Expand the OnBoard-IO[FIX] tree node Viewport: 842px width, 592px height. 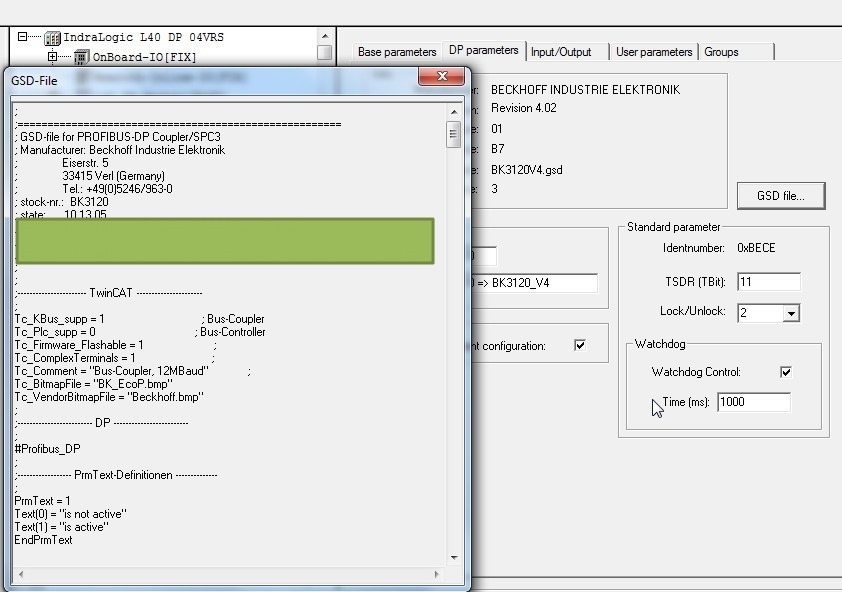click(52, 56)
